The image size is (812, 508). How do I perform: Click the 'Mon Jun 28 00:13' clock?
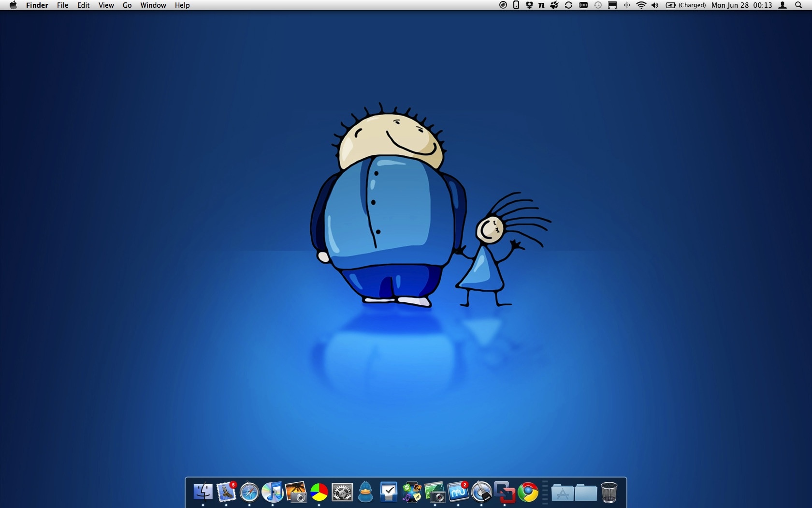click(741, 5)
